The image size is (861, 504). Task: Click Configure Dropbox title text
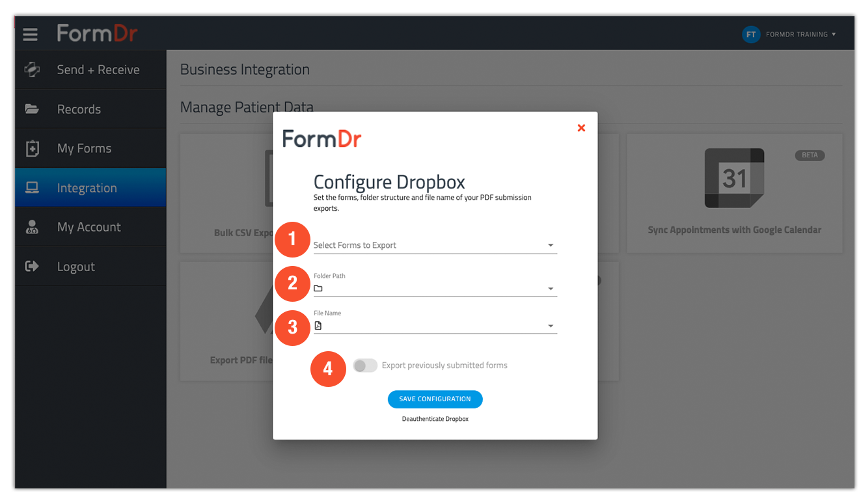[x=389, y=182]
